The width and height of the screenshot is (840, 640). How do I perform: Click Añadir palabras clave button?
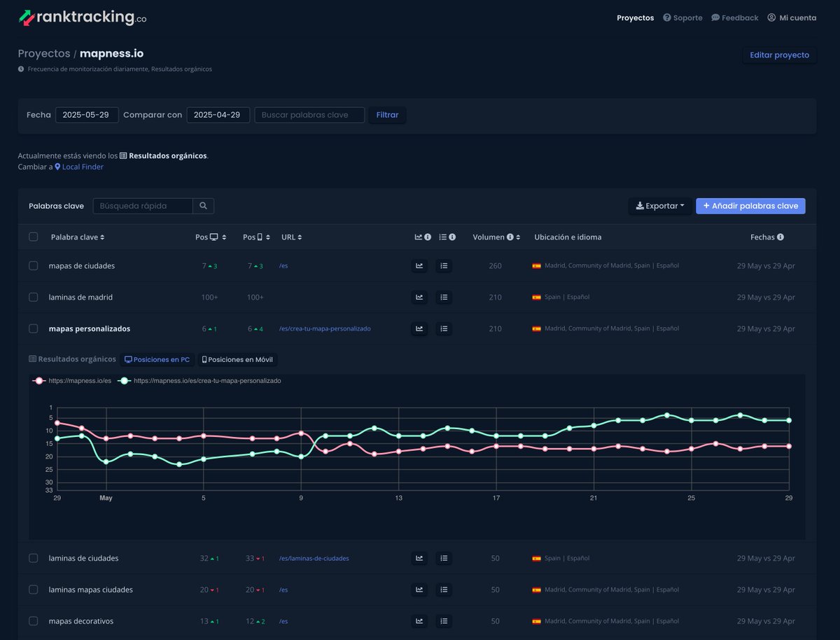(x=750, y=206)
